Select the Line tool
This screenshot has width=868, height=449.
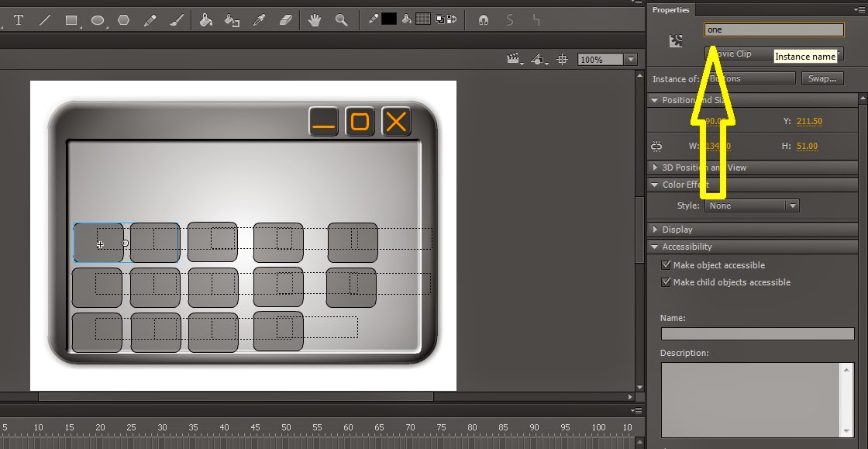pyautogui.click(x=45, y=20)
